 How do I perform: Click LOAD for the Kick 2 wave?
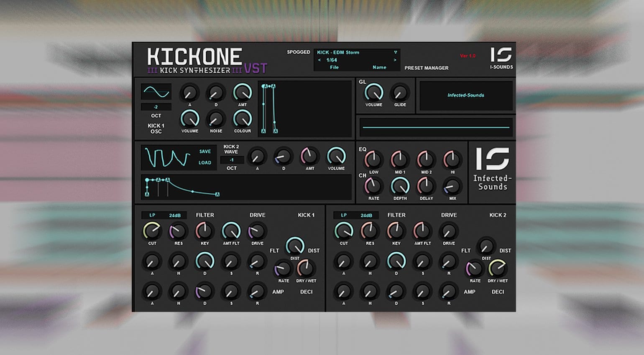coord(205,162)
